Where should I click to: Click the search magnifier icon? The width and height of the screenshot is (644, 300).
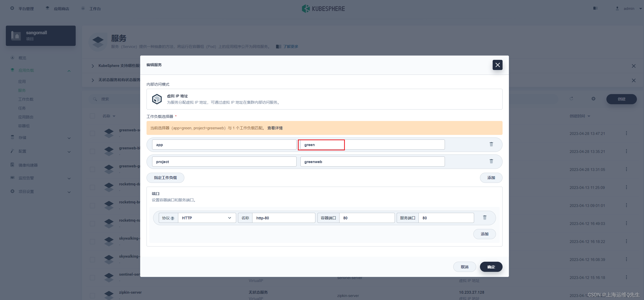point(95,99)
